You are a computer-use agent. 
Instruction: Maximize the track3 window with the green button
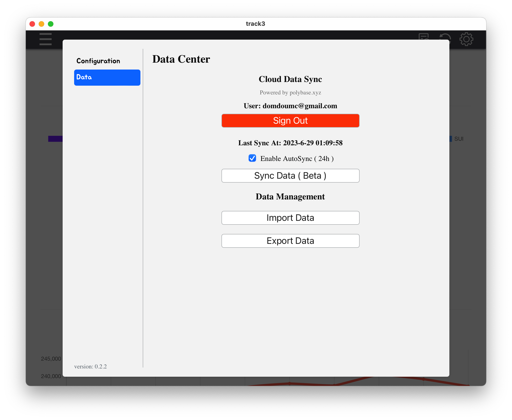point(51,24)
